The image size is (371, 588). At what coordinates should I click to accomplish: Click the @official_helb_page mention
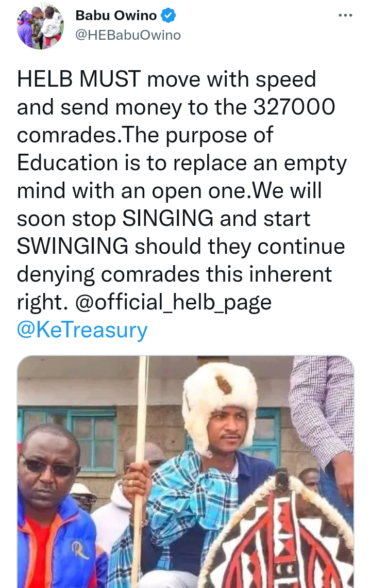click(x=174, y=302)
